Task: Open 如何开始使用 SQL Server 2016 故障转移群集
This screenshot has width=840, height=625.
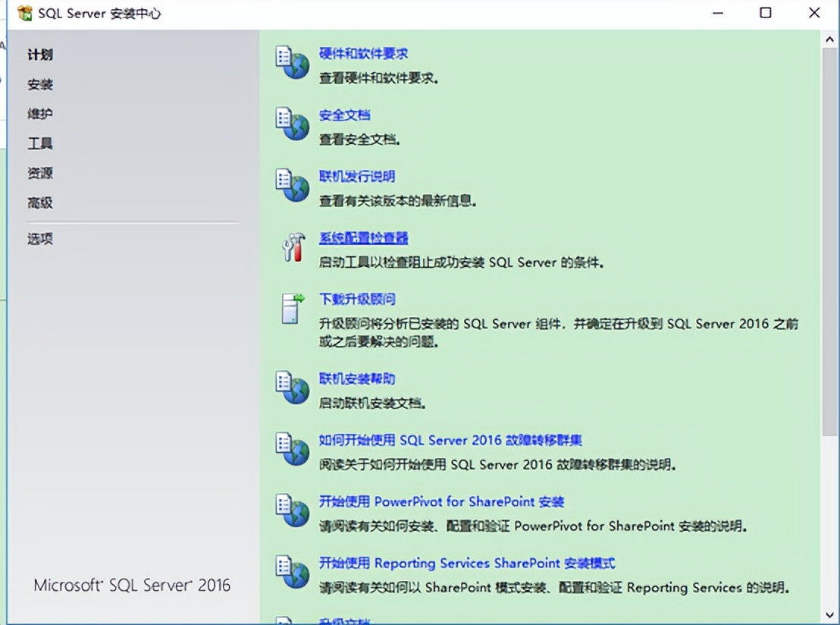Action: 450,440
